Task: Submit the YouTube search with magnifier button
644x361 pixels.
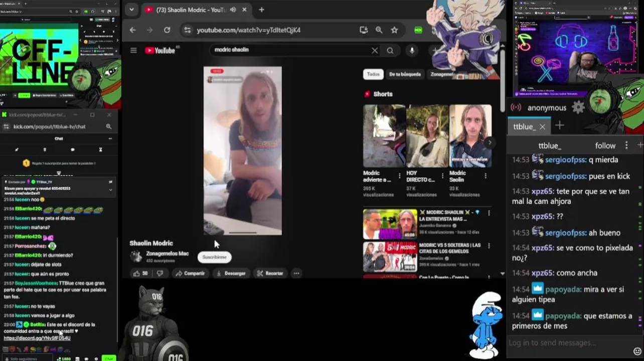Action: pos(390,50)
